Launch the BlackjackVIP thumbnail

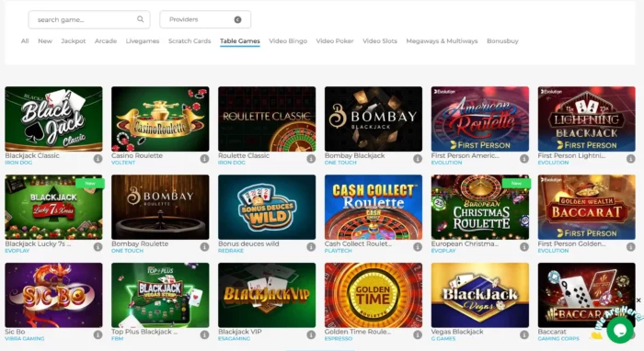267,295
